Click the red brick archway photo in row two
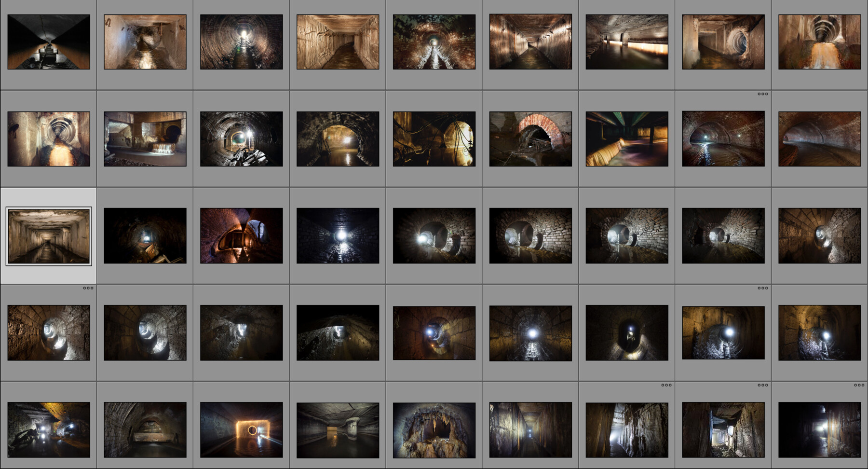The height and width of the screenshot is (469, 868). pos(530,140)
